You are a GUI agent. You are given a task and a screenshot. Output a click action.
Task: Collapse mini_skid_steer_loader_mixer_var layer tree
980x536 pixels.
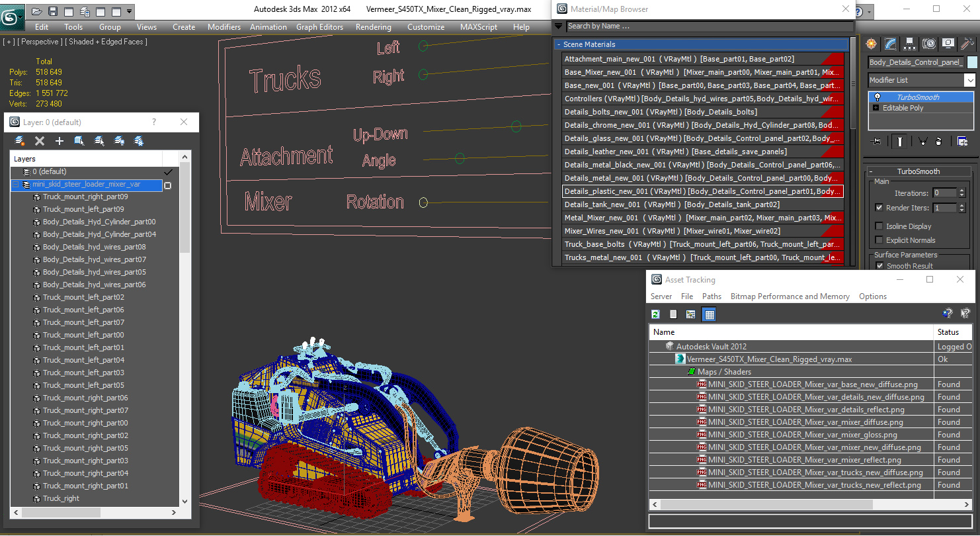click(x=16, y=185)
